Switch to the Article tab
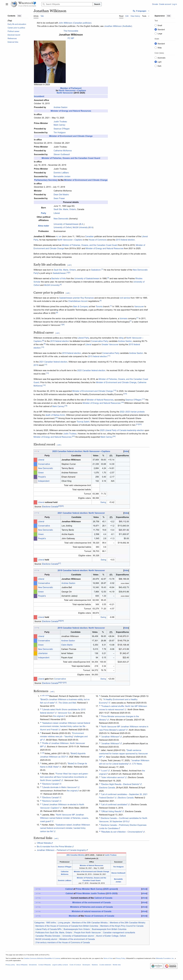Screen dimensions: 183x980 pos(36,16)
